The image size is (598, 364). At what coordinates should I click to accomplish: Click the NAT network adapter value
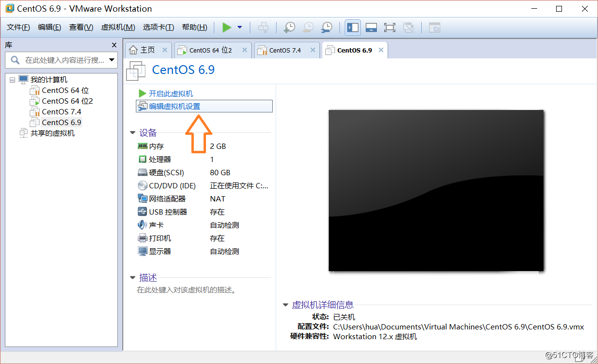[218, 199]
